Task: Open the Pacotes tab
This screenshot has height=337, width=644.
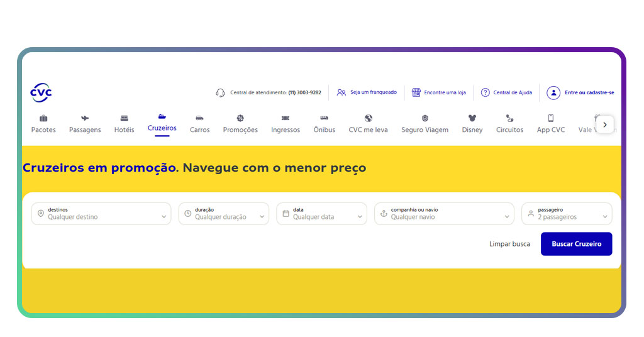Action: (x=43, y=130)
